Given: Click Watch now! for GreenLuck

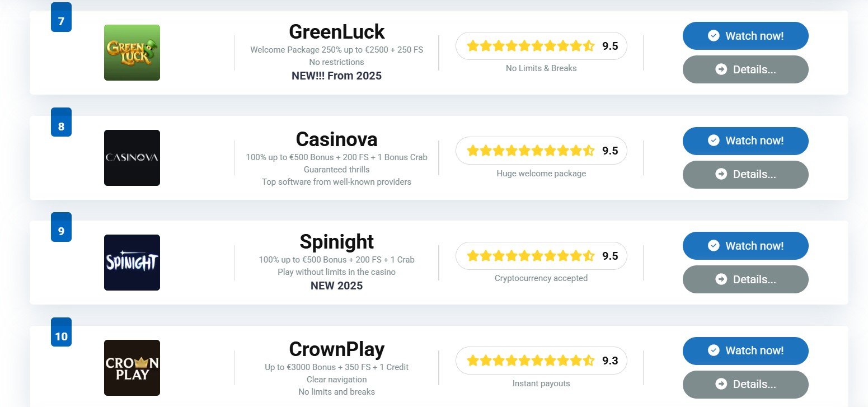Looking at the screenshot, I should 745,36.
